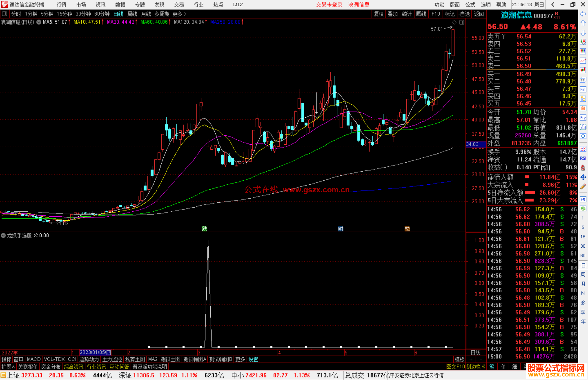Click the candlestick chart icon in sidebar

pos(583,70)
